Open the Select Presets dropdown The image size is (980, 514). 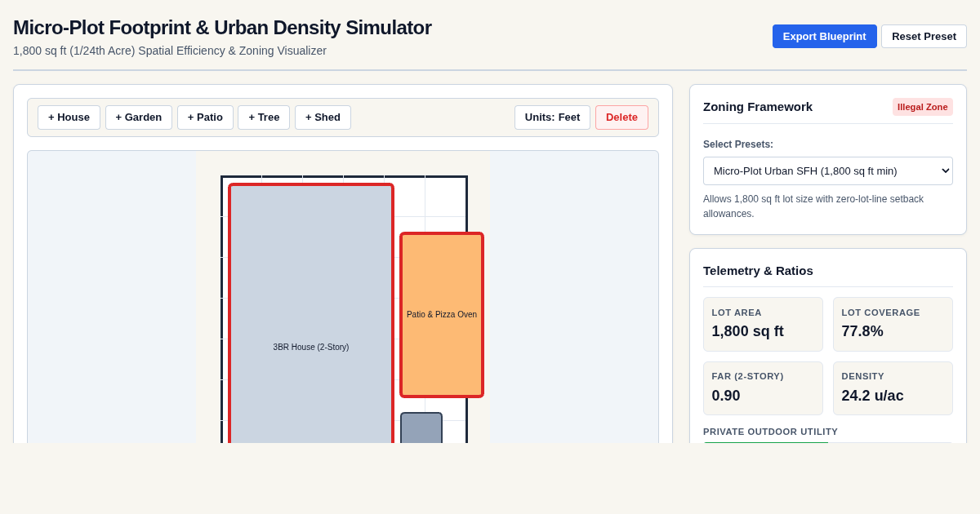coord(827,171)
